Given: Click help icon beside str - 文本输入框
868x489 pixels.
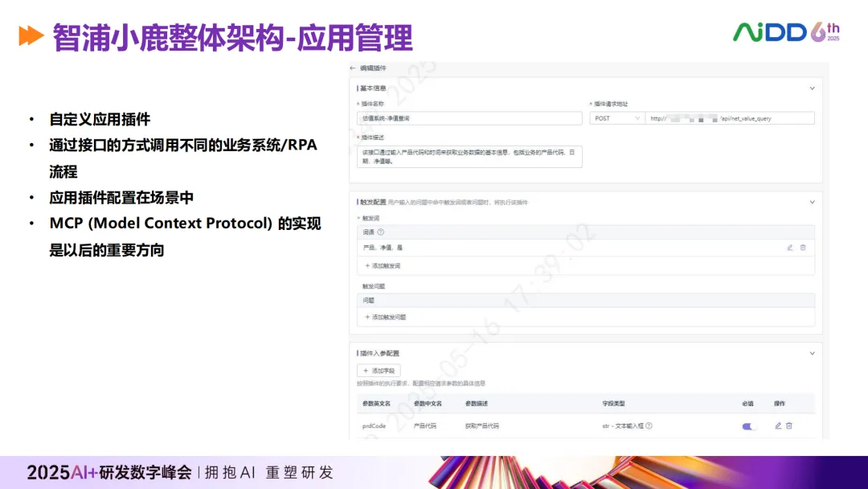Looking at the screenshot, I should [x=649, y=426].
